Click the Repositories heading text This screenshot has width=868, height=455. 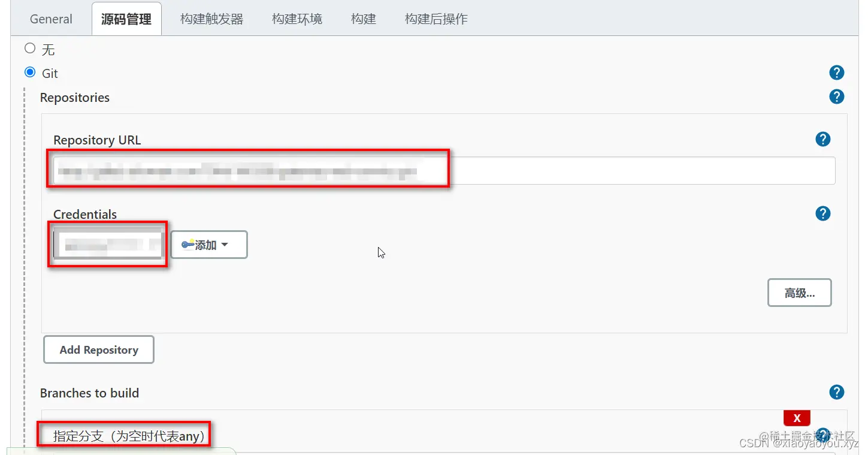(x=75, y=98)
